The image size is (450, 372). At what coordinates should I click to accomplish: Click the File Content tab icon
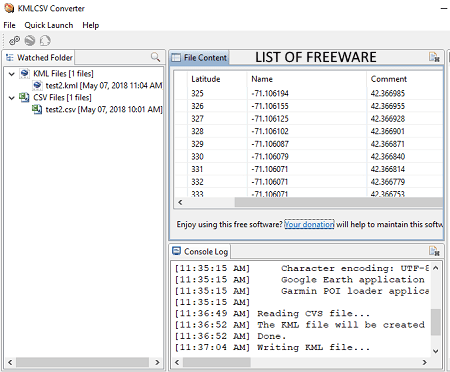pos(176,58)
